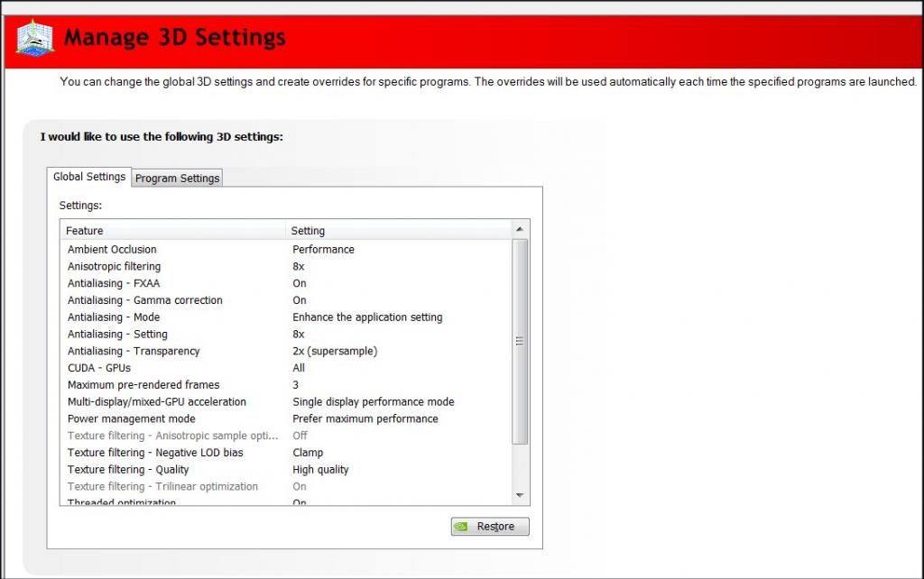The image size is (924, 579).
Task: Click the scroll-down arrow of the settings list
Action: point(519,494)
